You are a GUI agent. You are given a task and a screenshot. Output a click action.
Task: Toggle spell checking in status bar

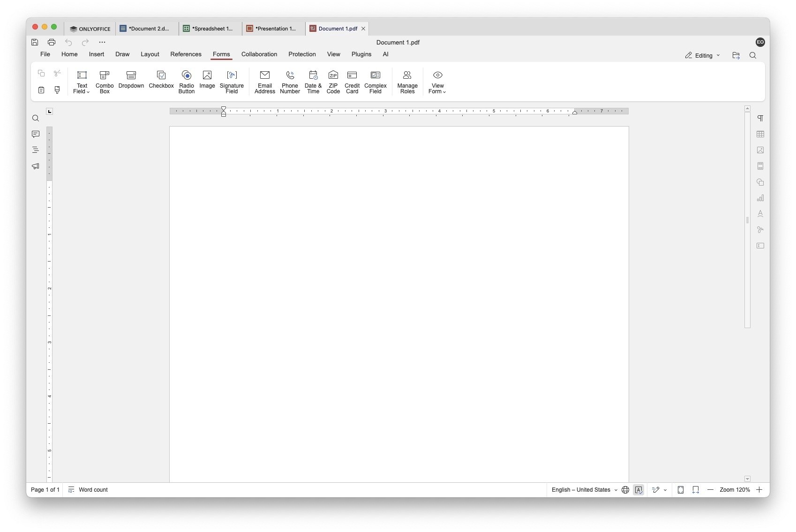pyautogui.click(x=638, y=490)
